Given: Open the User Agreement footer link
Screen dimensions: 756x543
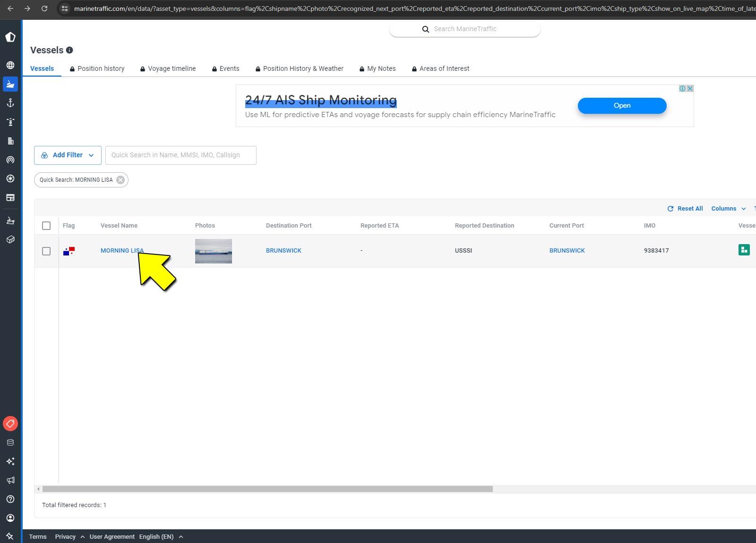Looking at the screenshot, I should click(112, 537).
